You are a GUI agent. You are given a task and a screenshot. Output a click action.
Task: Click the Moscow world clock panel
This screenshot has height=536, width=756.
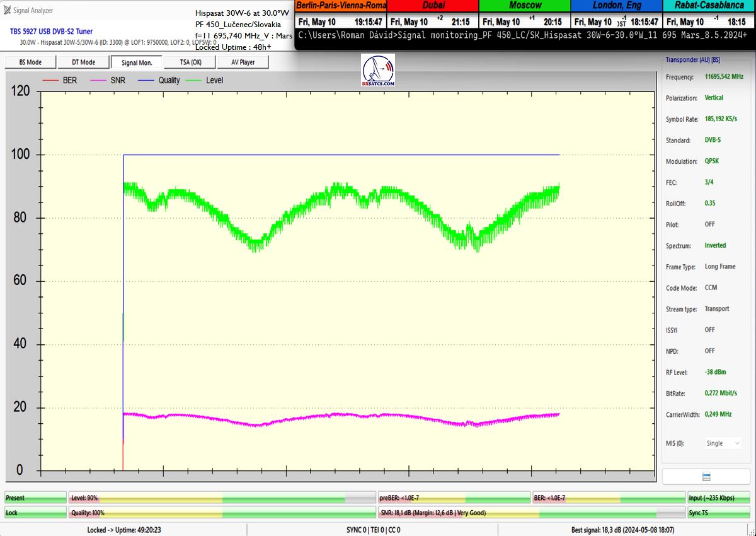point(524,14)
